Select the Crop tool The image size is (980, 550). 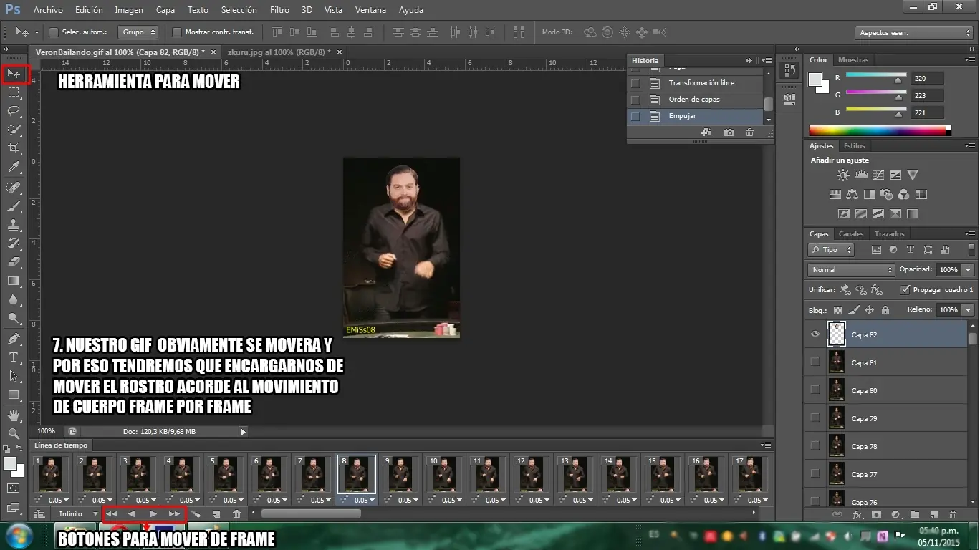[14, 148]
